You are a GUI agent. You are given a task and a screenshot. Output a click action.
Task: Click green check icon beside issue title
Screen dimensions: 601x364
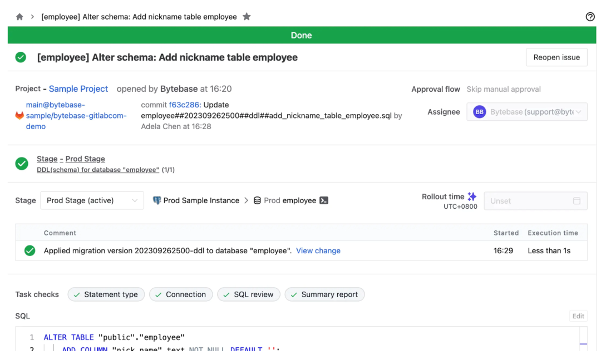[21, 57]
